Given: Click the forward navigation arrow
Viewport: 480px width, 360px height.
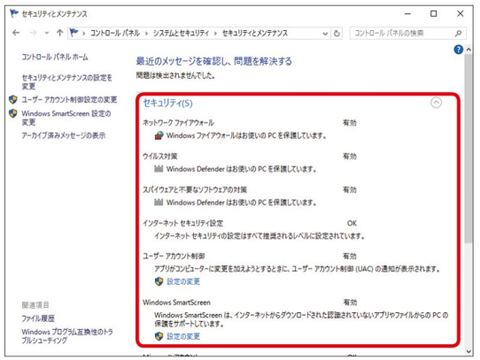Looking at the screenshot, I should tap(33, 33).
